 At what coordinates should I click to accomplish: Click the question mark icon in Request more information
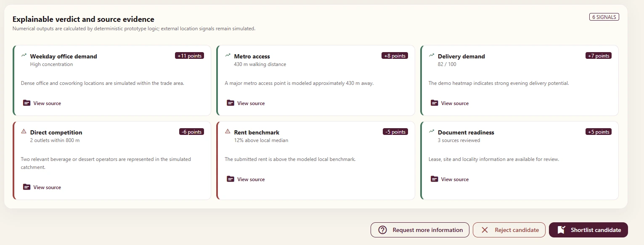(382, 230)
